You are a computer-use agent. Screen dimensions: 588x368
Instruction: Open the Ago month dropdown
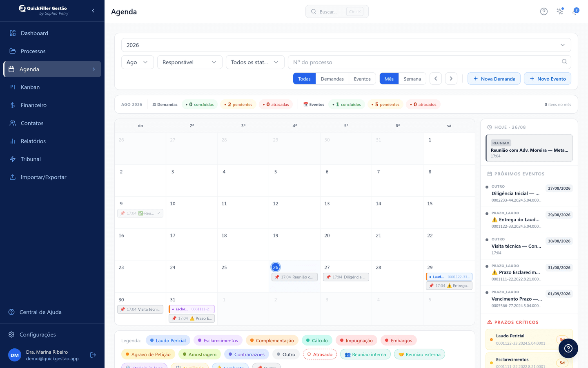[138, 62]
